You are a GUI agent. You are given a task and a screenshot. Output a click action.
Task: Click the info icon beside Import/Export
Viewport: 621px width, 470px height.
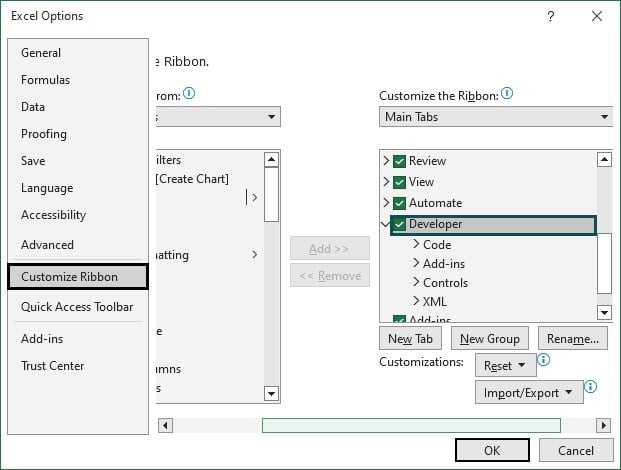pyautogui.click(x=591, y=386)
